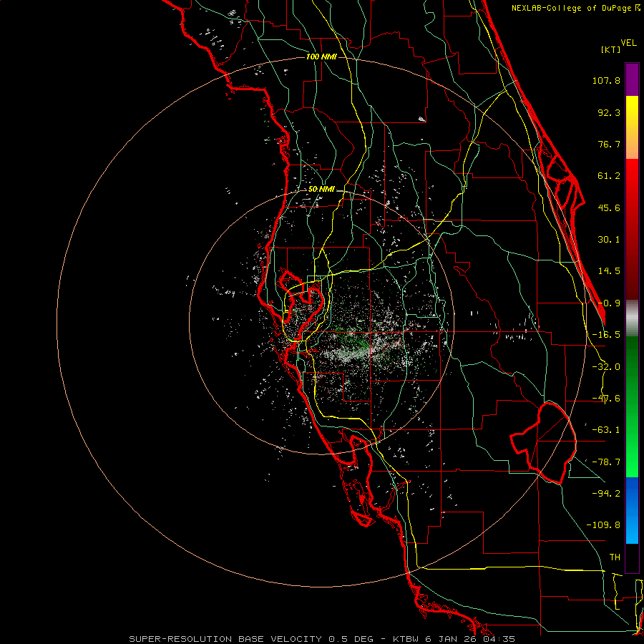Click the -63.1 velocity scale value
This screenshot has width=644, height=644.
pyautogui.click(x=606, y=430)
